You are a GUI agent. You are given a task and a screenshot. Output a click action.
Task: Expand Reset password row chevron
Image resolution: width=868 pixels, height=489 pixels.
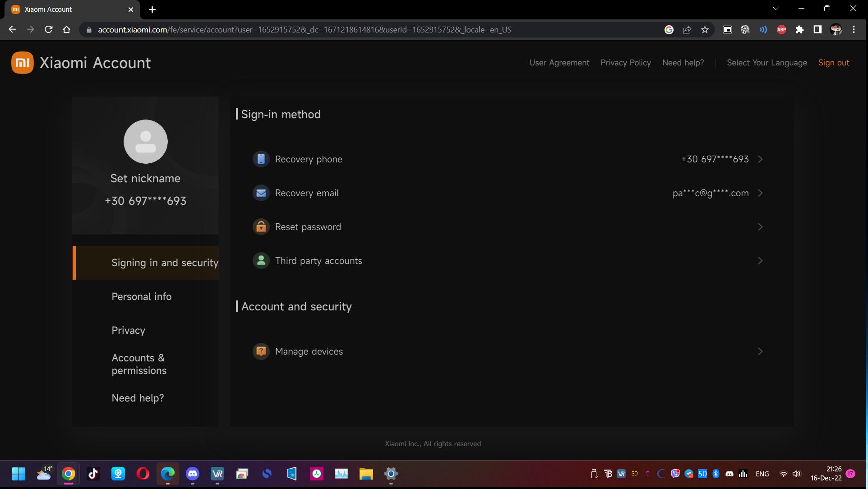(x=760, y=227)
